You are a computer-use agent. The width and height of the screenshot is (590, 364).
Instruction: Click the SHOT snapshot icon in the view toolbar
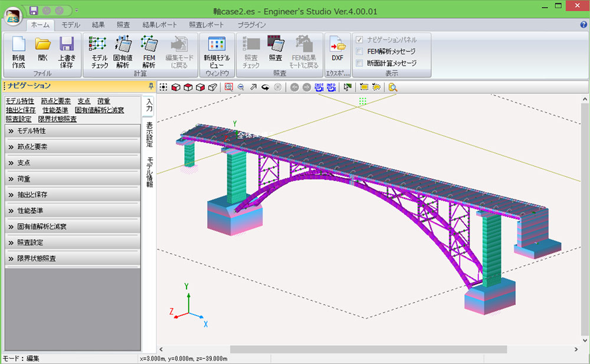319,87
